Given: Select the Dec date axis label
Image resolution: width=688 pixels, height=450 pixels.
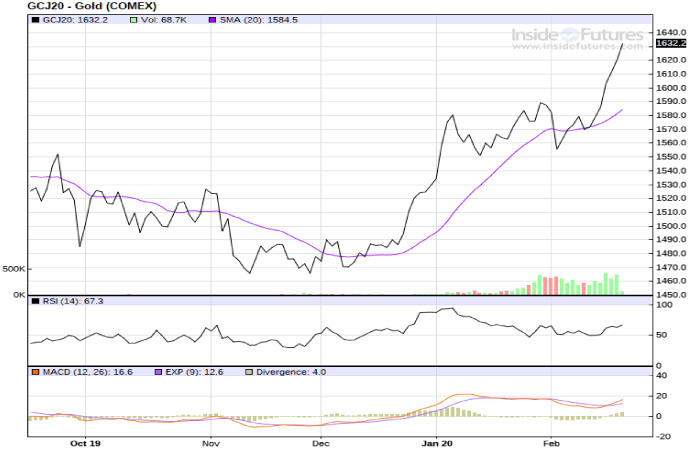Looking at the screenshot, I should pyautogui.click(x=320, y=441).
